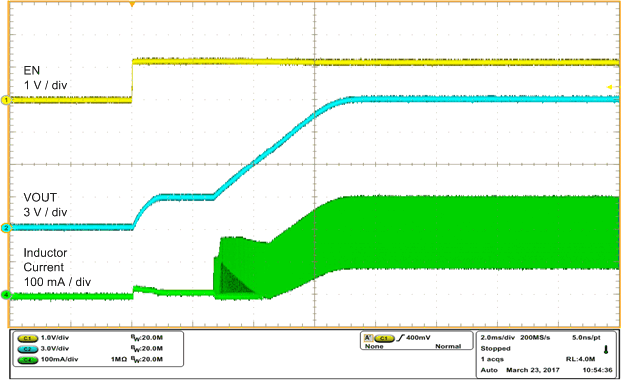Click the yellow trigger level arrow on right edge
This screenshot has height=380, width=625.
pyautogui.click(x=610, y=87)
